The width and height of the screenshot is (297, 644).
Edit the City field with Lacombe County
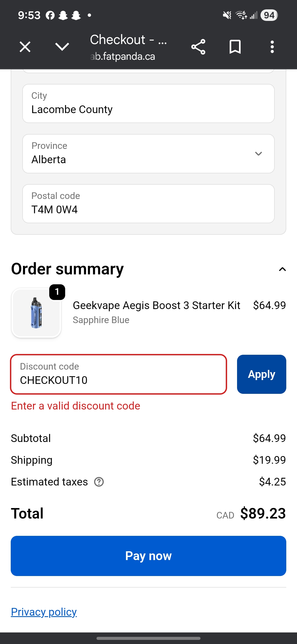(x=148, y=103)
